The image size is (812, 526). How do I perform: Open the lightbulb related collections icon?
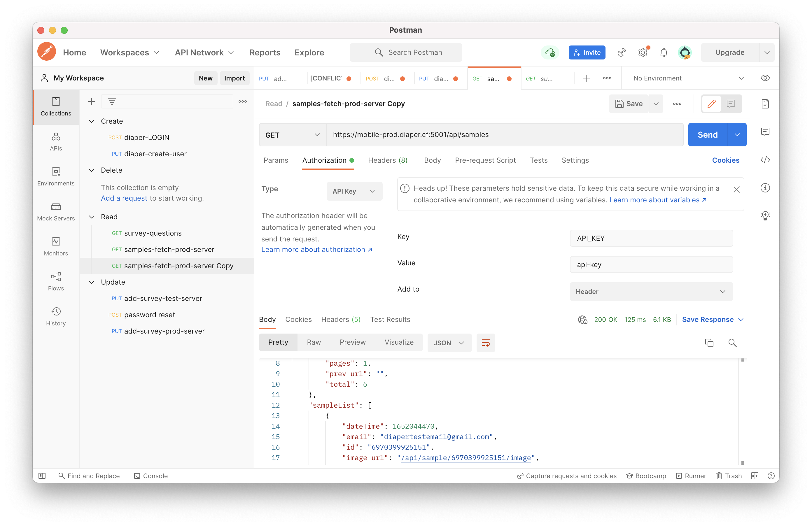765,215
